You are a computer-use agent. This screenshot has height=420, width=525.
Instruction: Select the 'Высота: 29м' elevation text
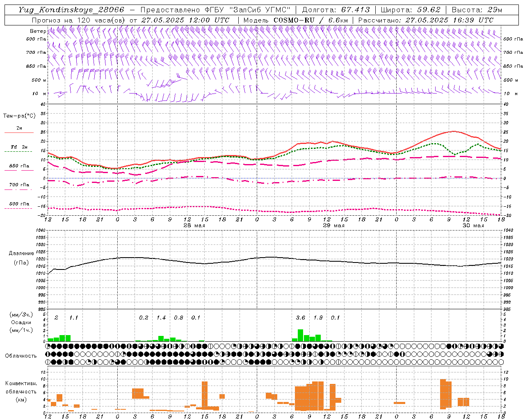click(477, 10)
